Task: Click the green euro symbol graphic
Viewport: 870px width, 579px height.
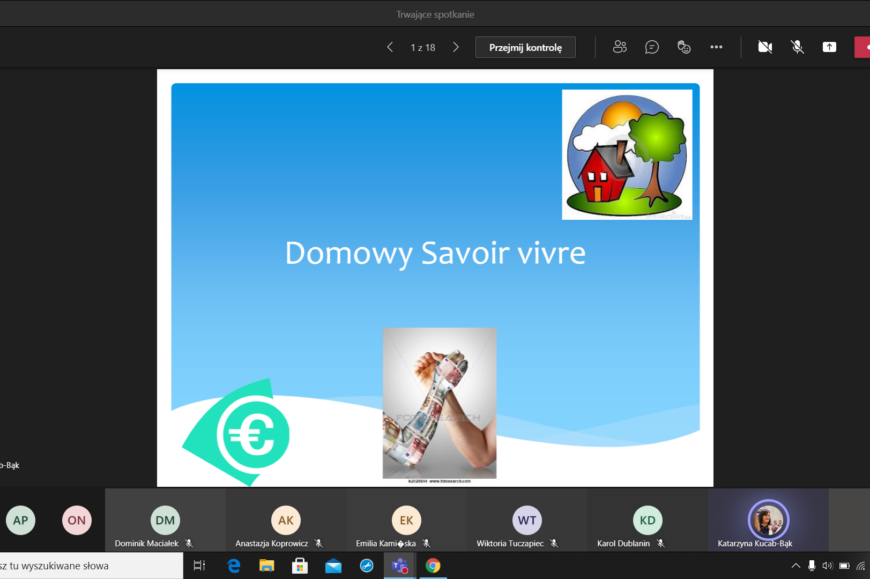Action: click(237, 432)
